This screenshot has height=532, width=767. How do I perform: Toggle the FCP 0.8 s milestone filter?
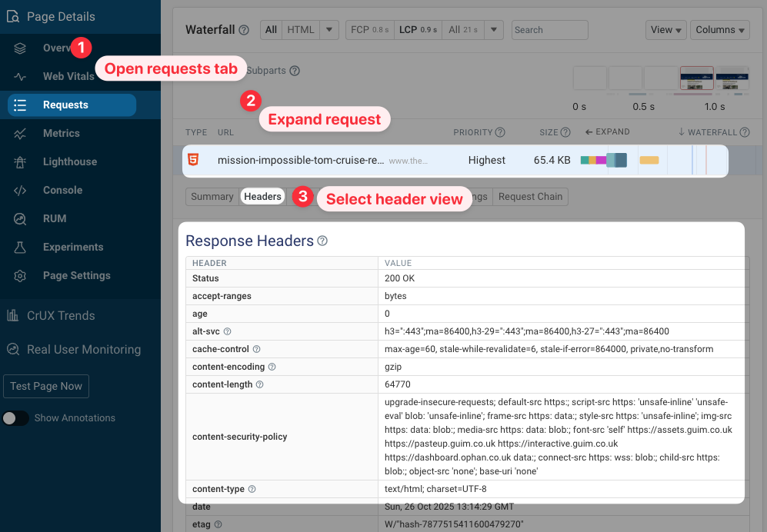click(x=368, y=30)
